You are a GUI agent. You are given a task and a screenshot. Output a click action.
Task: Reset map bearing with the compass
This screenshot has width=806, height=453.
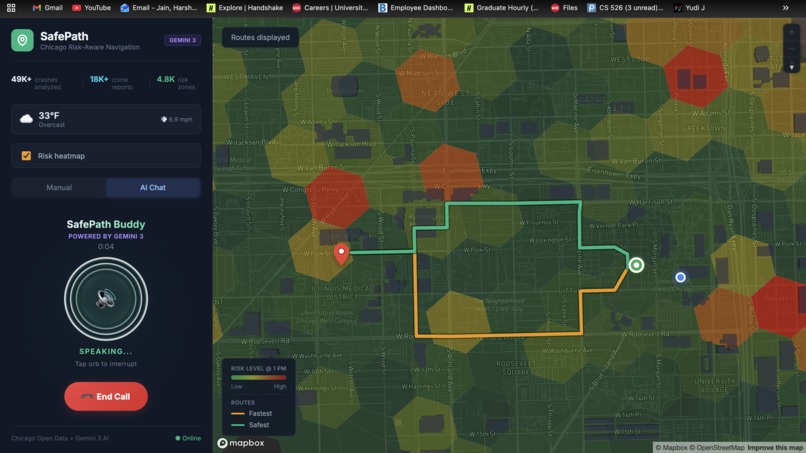point(791,67)
